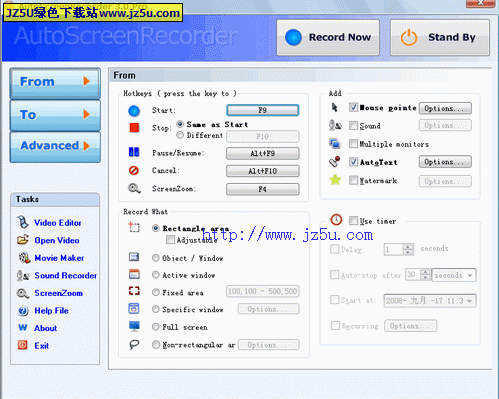Click the Video Editor icon in Tasks

coord(23,222)
